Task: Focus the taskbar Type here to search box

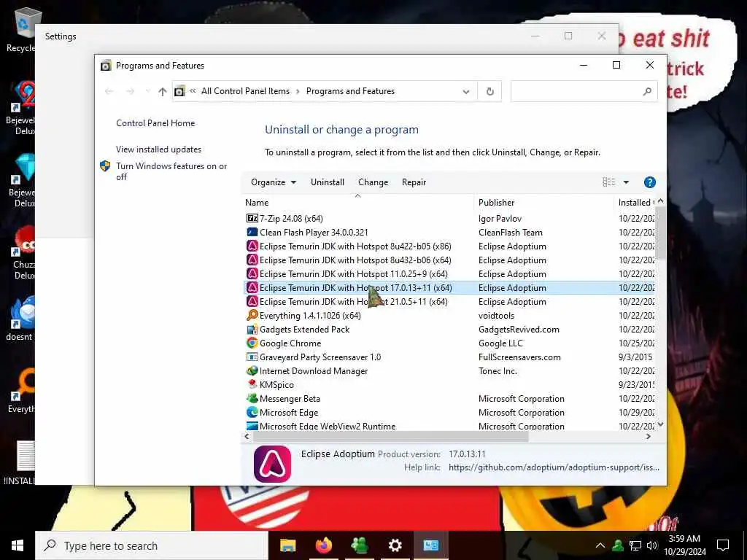Action: point(152,545)
